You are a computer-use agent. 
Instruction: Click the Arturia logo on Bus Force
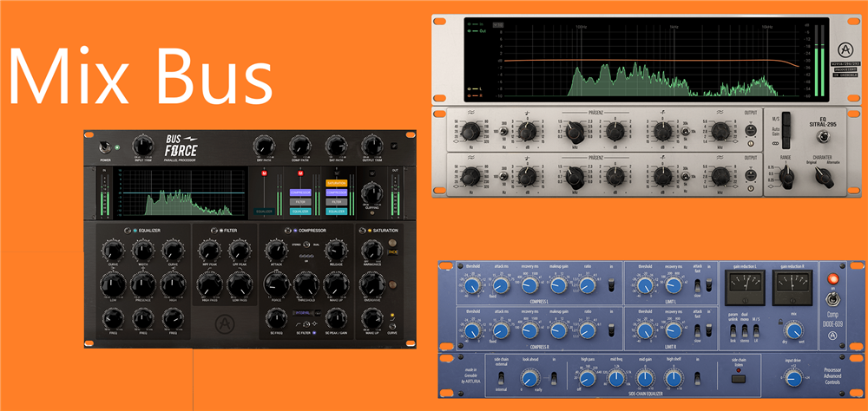[x=224, y=323]
